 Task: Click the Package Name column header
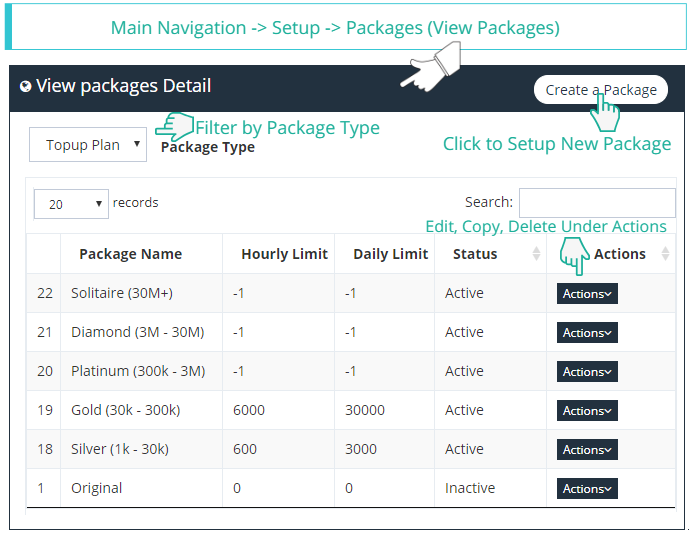click(131, 254)
